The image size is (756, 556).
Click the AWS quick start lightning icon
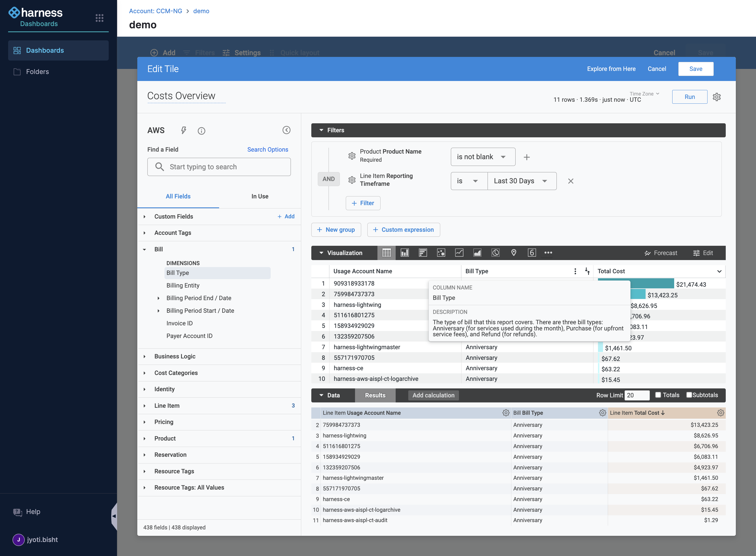184,130
